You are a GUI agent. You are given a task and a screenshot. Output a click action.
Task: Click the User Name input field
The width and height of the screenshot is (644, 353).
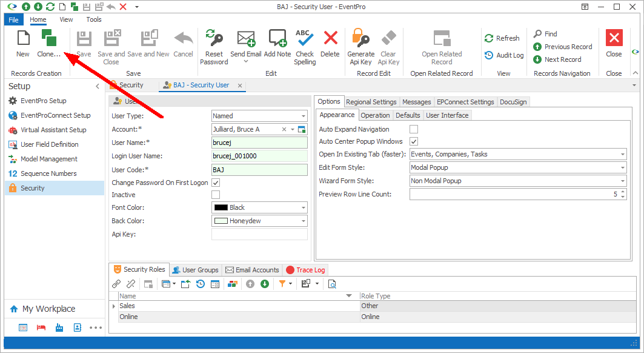[259, 143]
